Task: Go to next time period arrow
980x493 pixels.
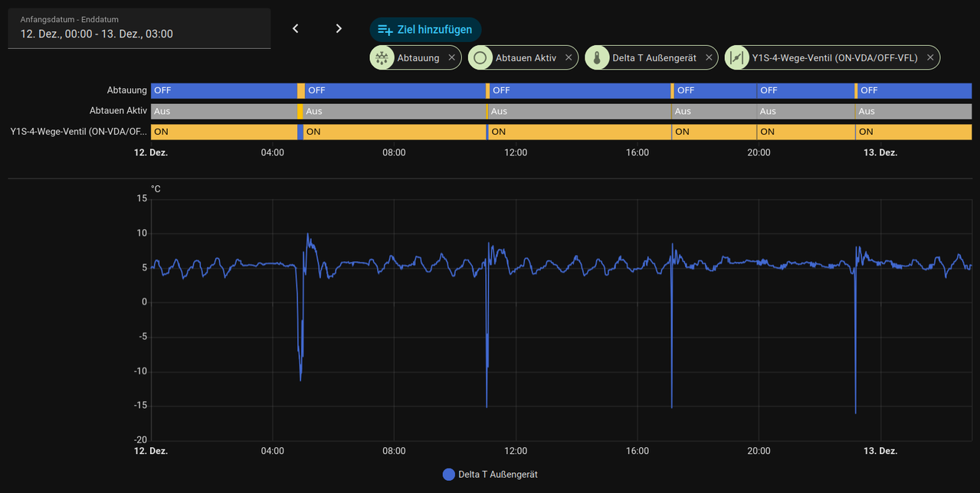Action: [x=339, y=28]
